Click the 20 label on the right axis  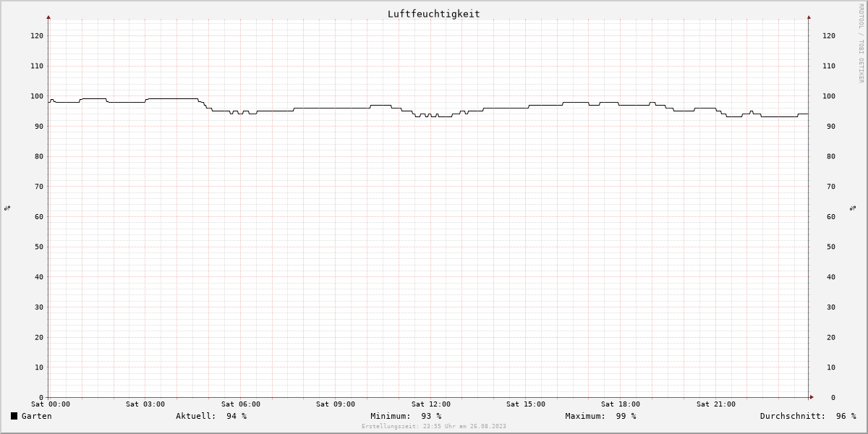tap(831, 337)
